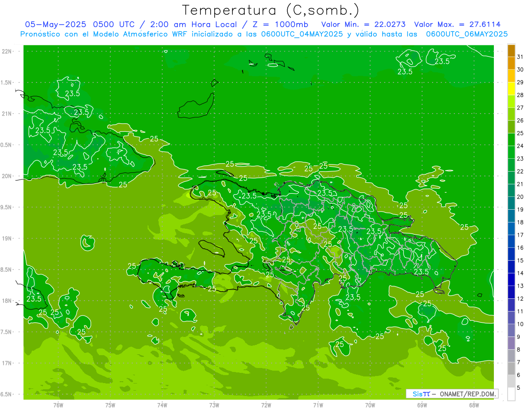Click the legend scale value '31'
Screen dimensions: 532x411
520,57
